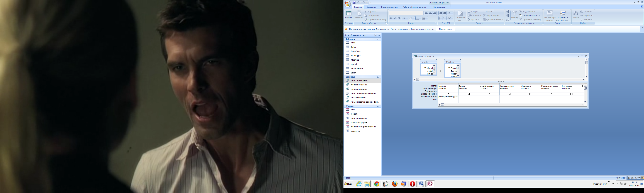Click Machine table field list scrollbar
644x193 pixels.
tap(458, 71)
